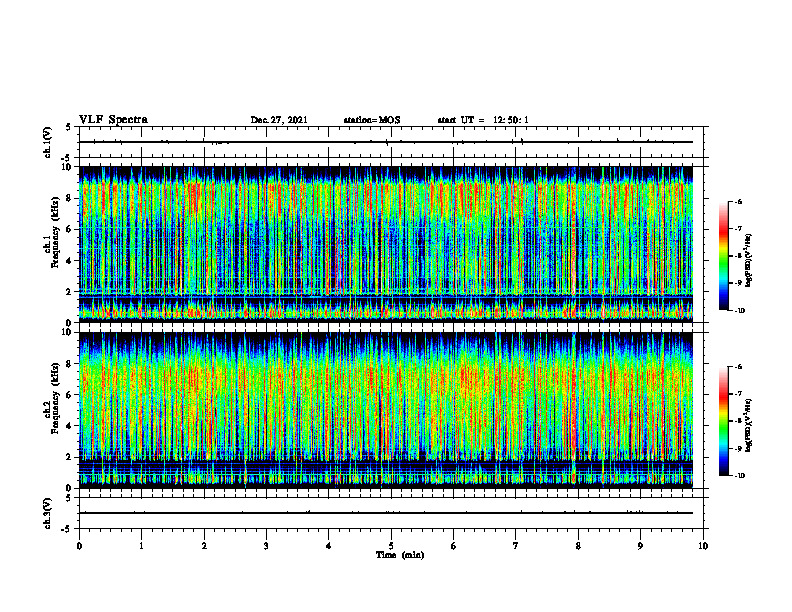Click the time axis tick label '9'
This screenshot has height=612, width=792.
click(640, 546)
